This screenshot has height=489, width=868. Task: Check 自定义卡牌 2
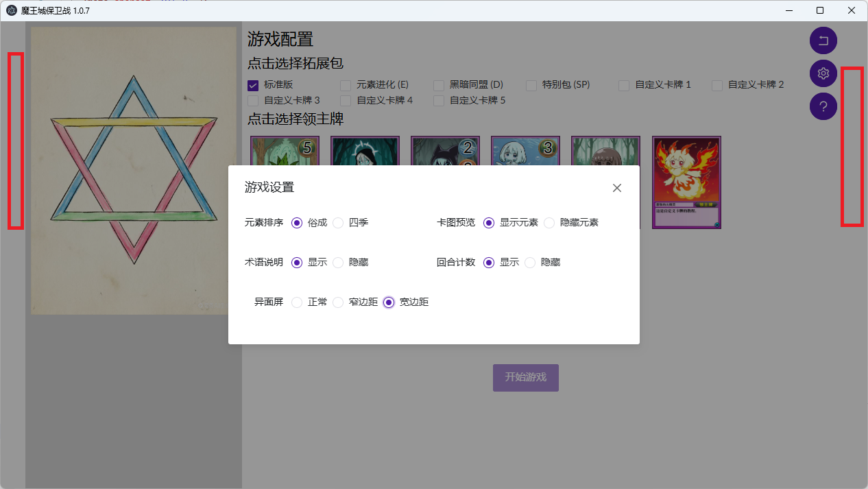pyautogui.click(x=717, y=85)
